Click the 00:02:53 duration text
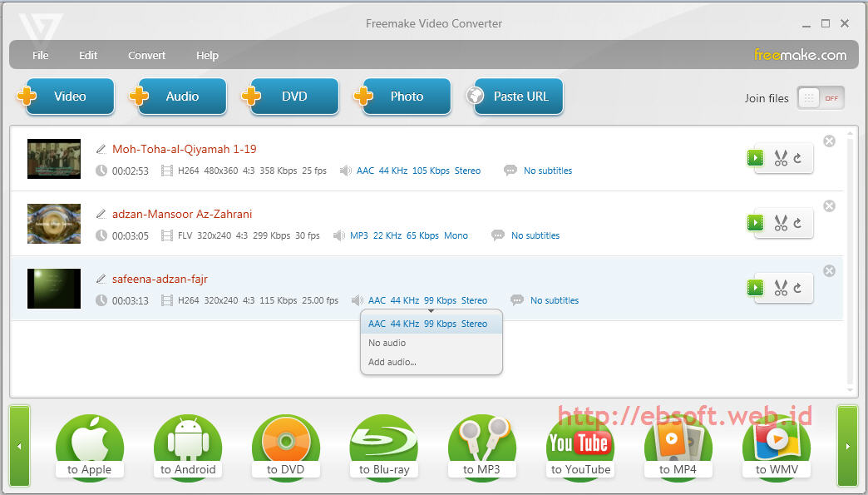 point(130,171)
